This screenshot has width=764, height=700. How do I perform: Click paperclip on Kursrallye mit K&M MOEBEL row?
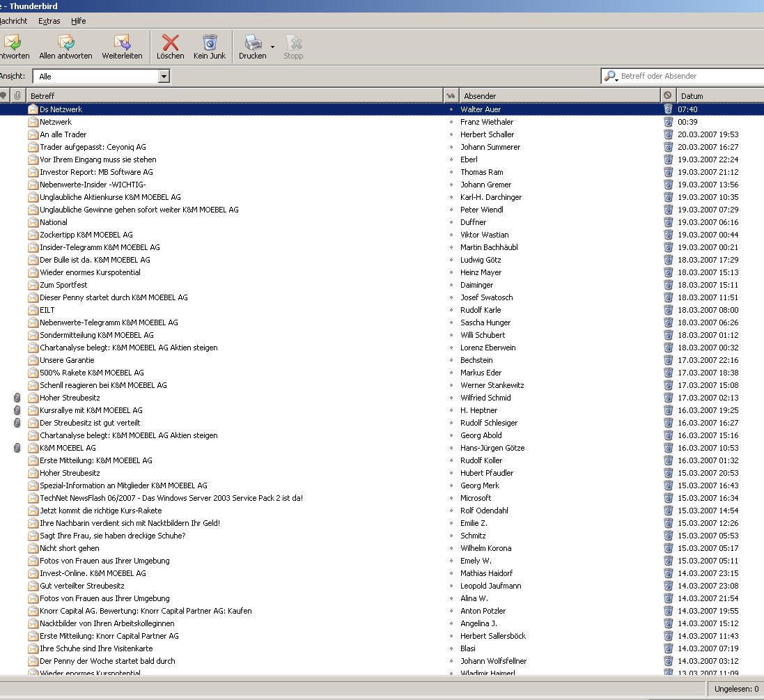17,410
